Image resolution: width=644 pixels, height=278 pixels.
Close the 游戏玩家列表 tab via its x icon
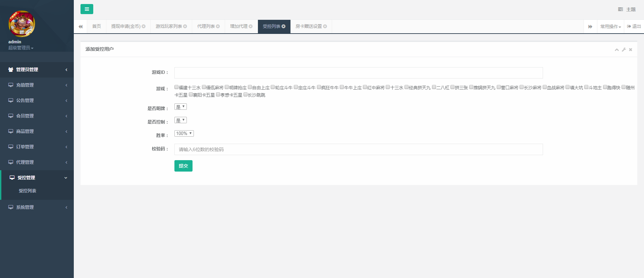[x=185, y=27]
